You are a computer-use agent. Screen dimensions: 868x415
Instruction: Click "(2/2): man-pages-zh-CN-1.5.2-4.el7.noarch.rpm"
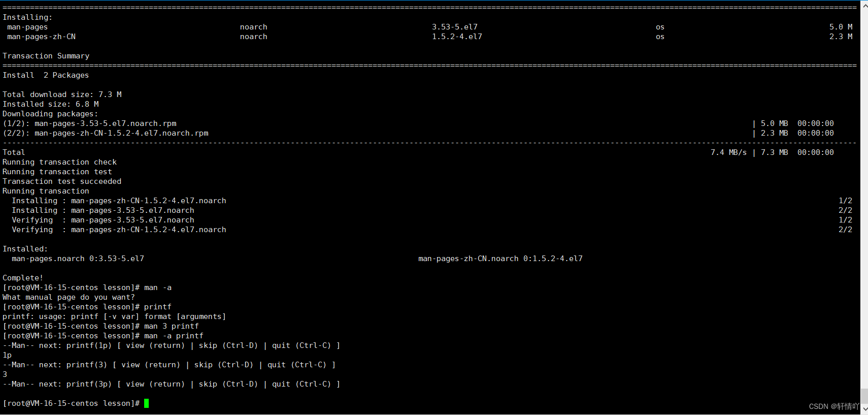click(106, 133)
